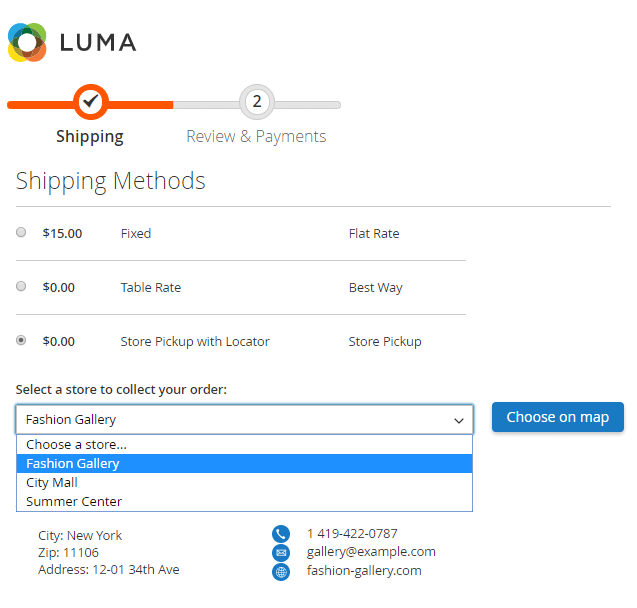
Task: Go to Review & Payments step
Action: pos(256,137)
